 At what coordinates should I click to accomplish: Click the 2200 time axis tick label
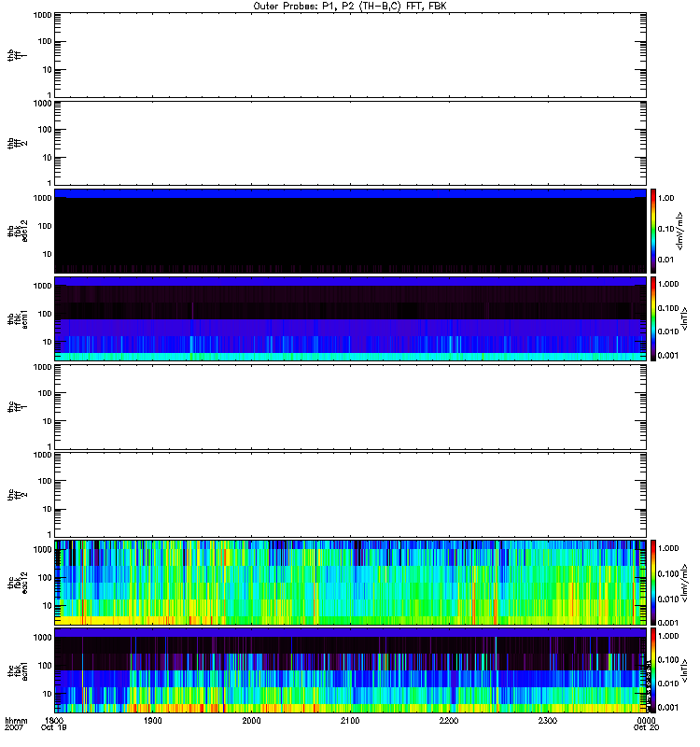[x=449, y=722]
